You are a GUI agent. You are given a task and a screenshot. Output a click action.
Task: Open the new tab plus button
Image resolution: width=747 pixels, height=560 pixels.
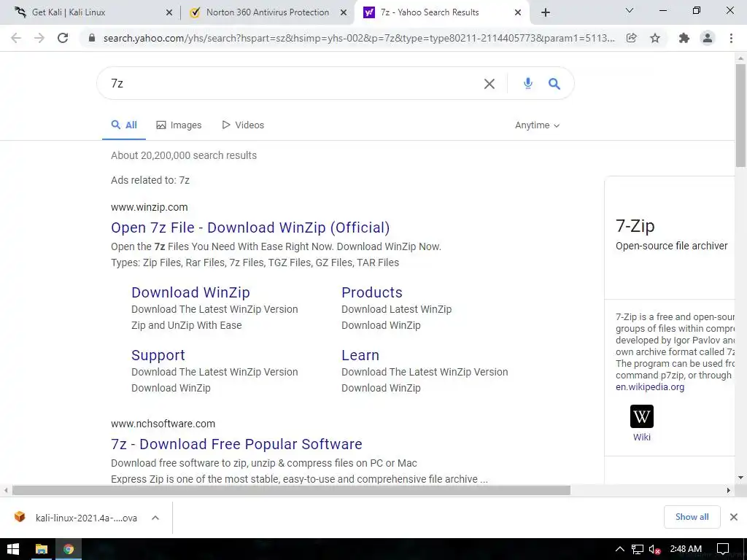(546, 12)
